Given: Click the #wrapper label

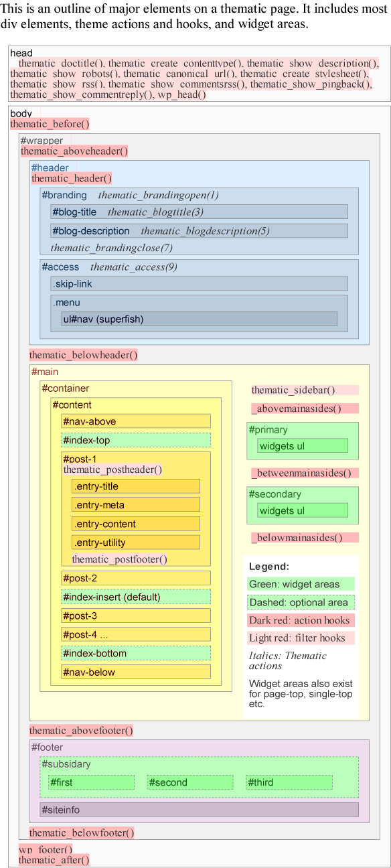Looking at the screenshot, I should tap(42, 141).
